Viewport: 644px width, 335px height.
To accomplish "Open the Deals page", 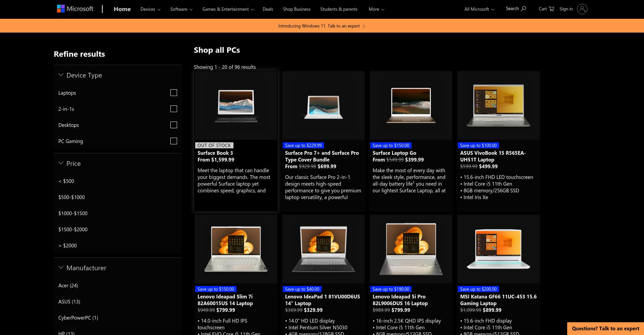I will (x=268, y=9).
